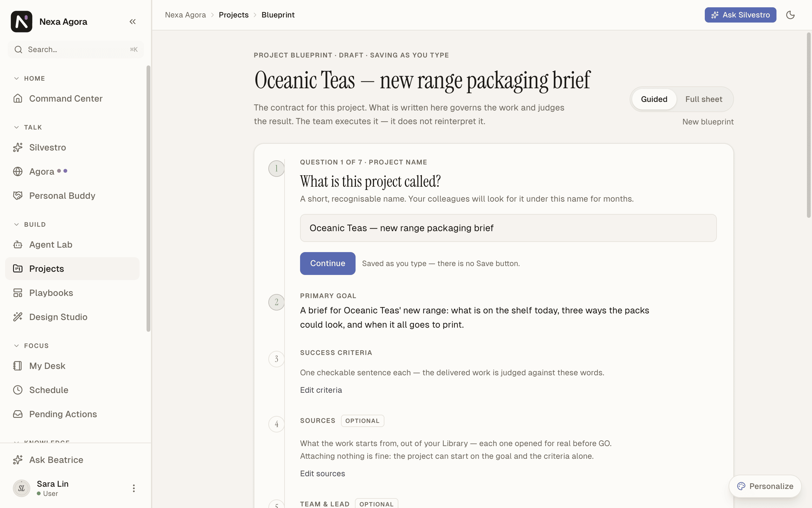This screenshot has width=812, height=508.
Task: Open My Desk notebook icon
Action: [x=18, y=365]
